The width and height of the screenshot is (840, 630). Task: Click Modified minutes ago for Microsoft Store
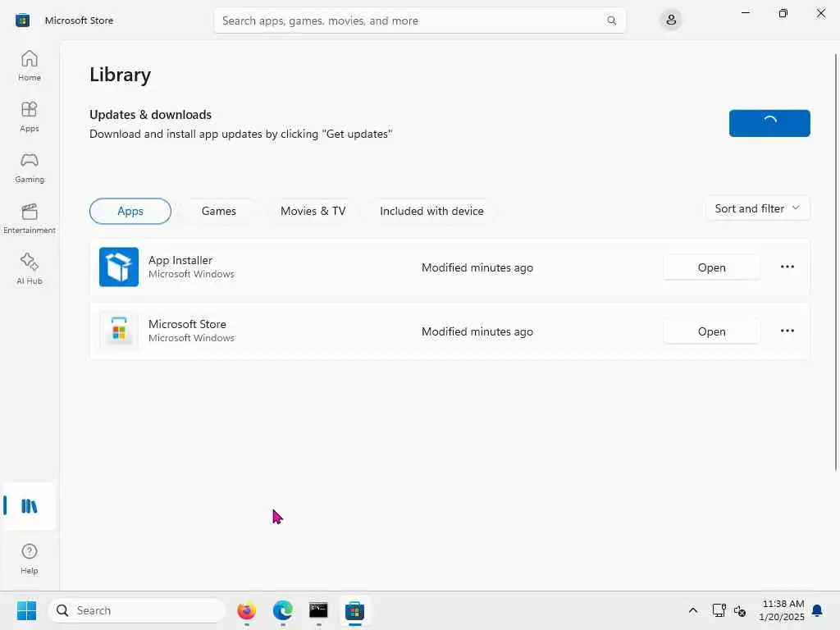477,331
